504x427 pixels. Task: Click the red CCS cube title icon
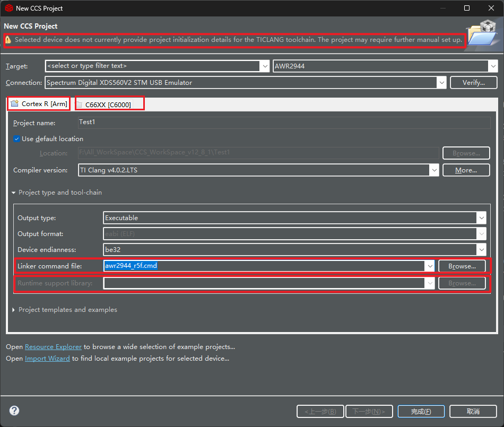(x=9, y=8)
